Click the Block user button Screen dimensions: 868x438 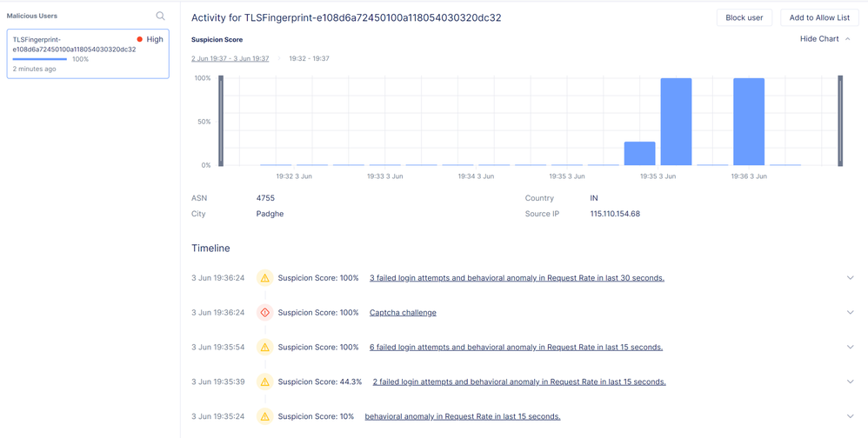click(x=744, y=17)
